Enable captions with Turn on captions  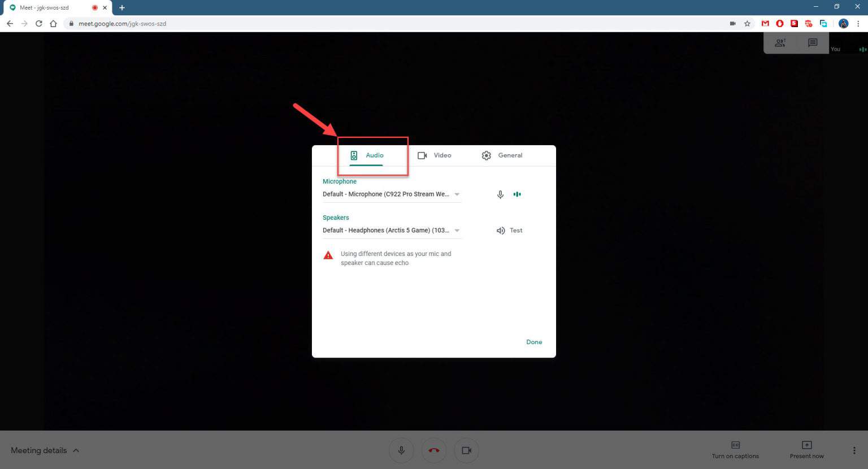(735, 450)
